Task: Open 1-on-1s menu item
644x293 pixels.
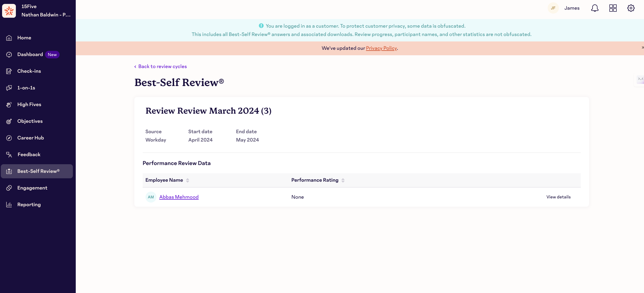Action: click(x=26, y=88)
